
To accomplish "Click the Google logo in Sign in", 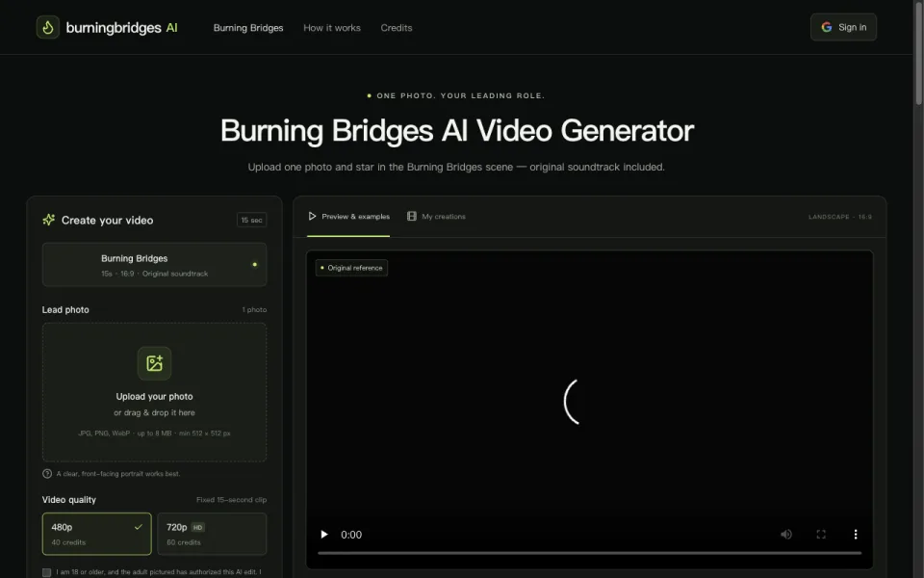I will [826, 27].
